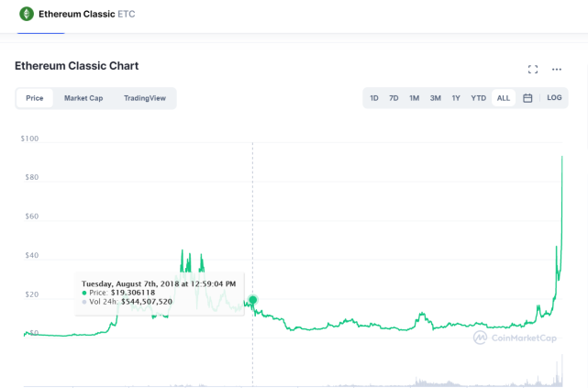The width and height of the screenshot is (588, 388).
Task: Click the Ethereum Classic Chart heading
Action: click(76, 66)
